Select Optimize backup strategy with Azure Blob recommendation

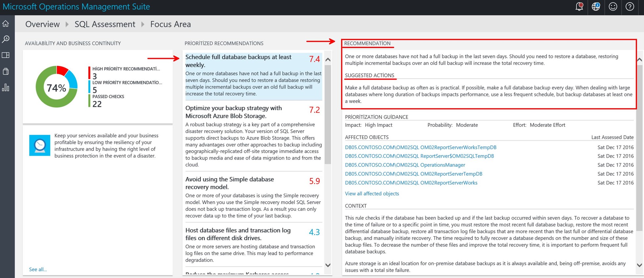point(254,136)
